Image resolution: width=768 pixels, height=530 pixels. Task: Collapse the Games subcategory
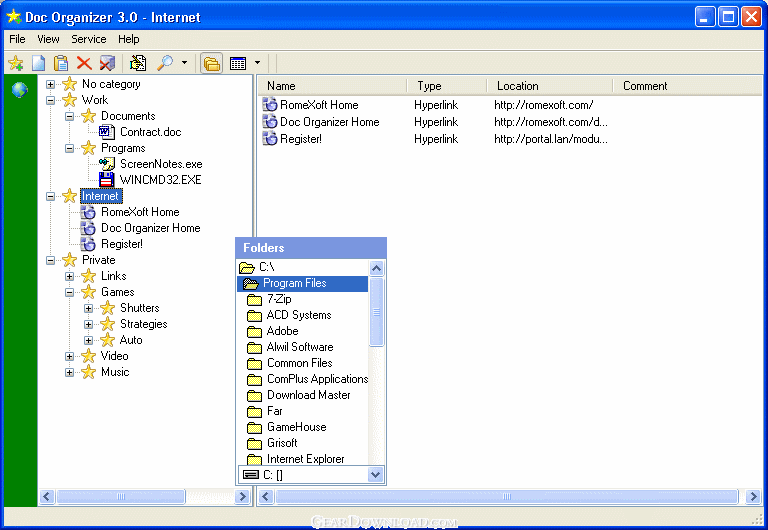coord(70,292)
